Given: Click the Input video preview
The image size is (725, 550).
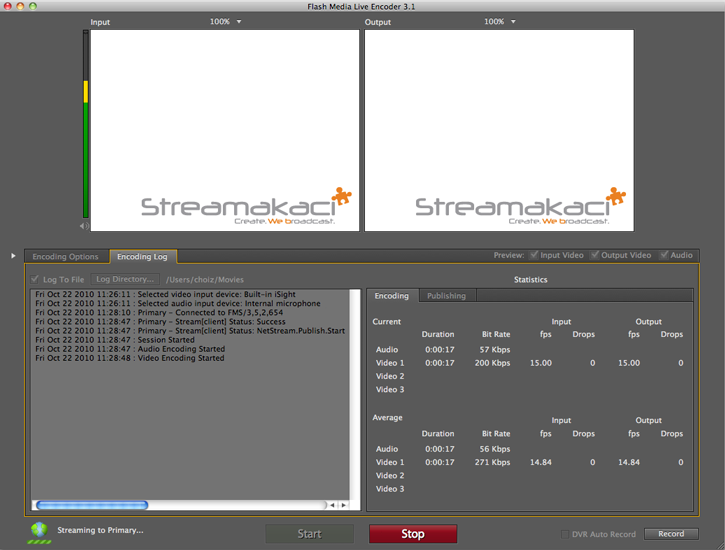Looking at the screenshot, I should [225, 130].
